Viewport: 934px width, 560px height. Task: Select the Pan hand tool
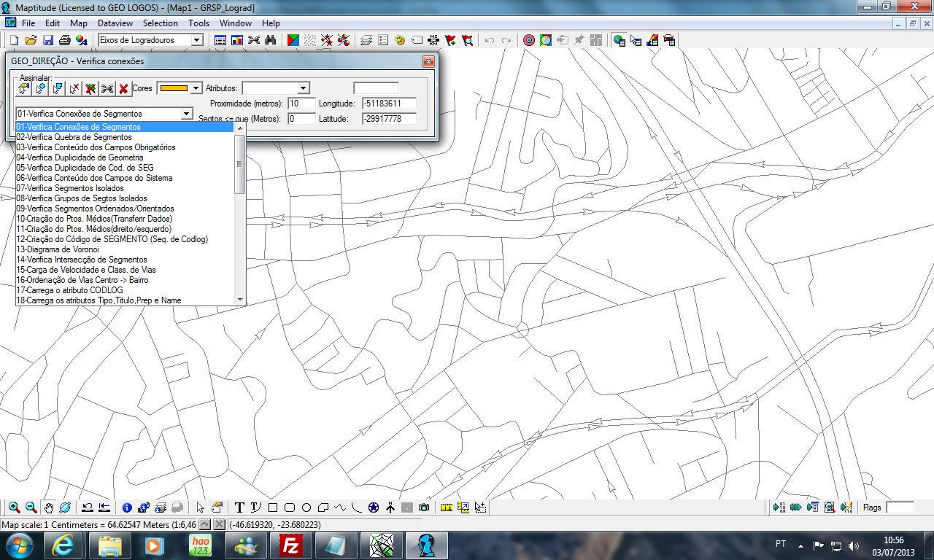coord(48,507)
